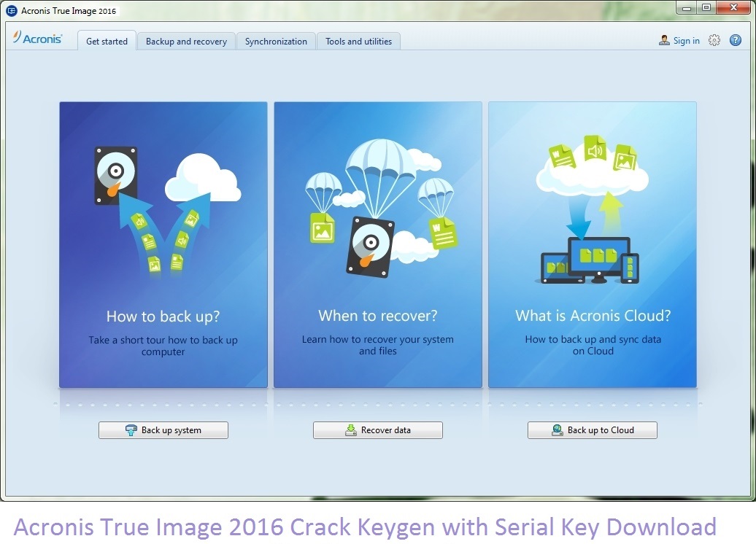This screenshot has height=544, width=756.
Task: Switch to Backup and recovery tab
Action: (x=186, y=42)
